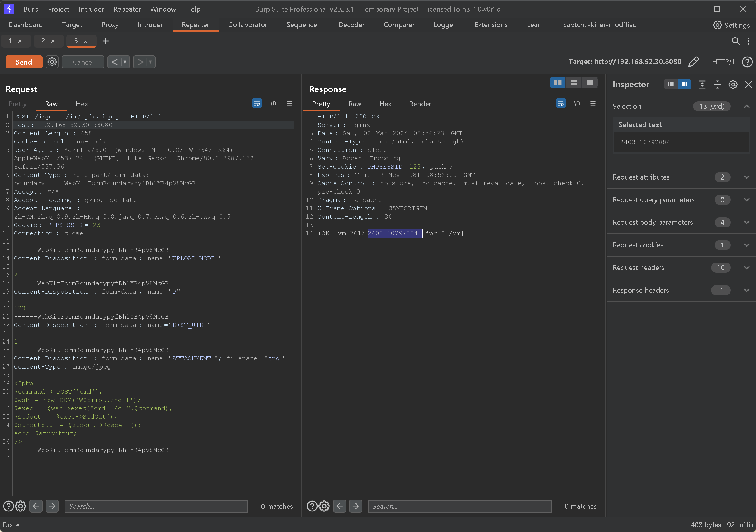The width and height of the screenshot is (756, 532).
Task: Open captcha-killer-modified extension tab
Action: click(600, 25)
